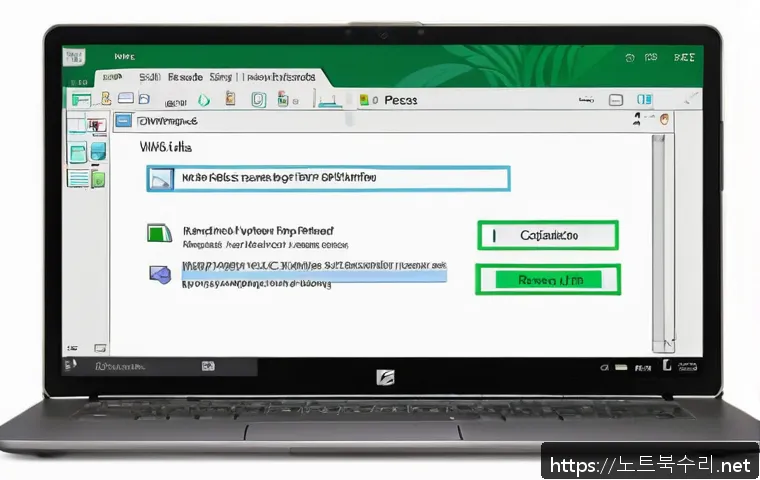The height and width of the screenshot is (480, 760).
Task: Select the green droplet toolbar icon
Action: (204, 100)
